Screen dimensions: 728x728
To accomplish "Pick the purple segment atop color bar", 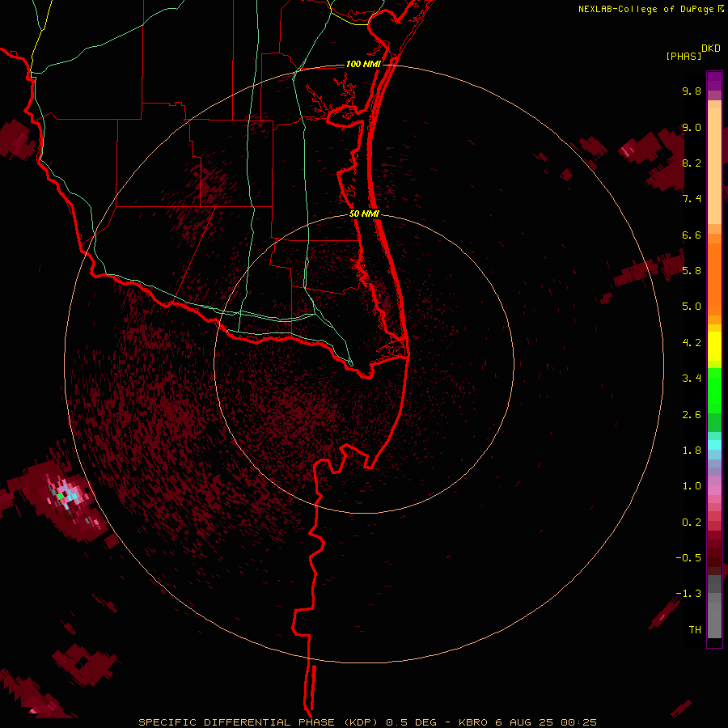I will click(714, 81).
